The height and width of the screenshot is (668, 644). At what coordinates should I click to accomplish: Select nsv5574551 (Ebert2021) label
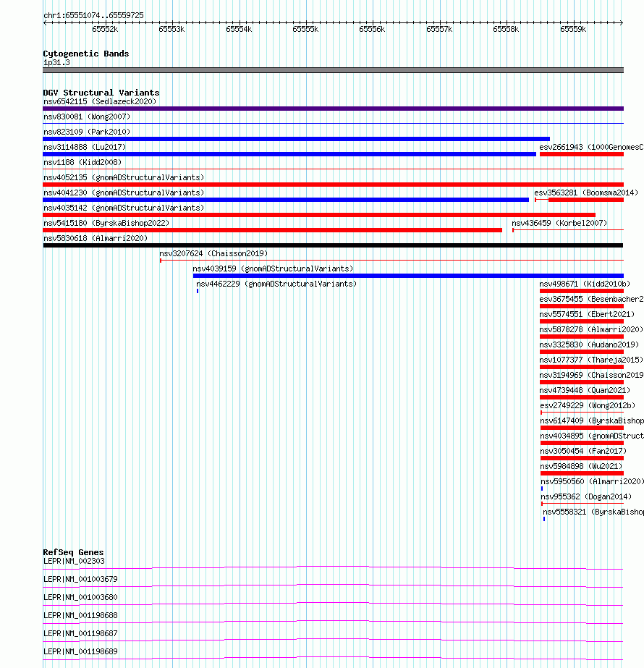click(x=587, y=314)
